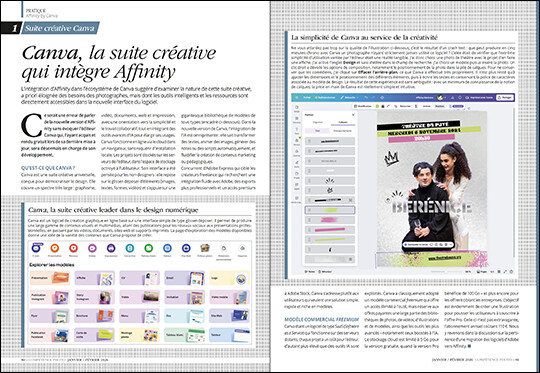The width and height of the screenshot is (540, 373).
Task: Select the Texte tool in left sidebar
Action: [x=297, y=131]
